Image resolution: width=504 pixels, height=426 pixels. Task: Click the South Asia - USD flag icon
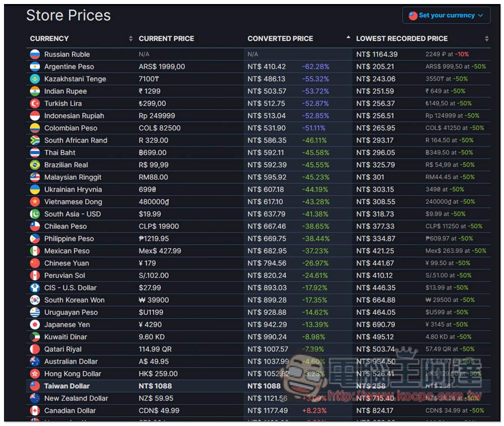point(35,214)
